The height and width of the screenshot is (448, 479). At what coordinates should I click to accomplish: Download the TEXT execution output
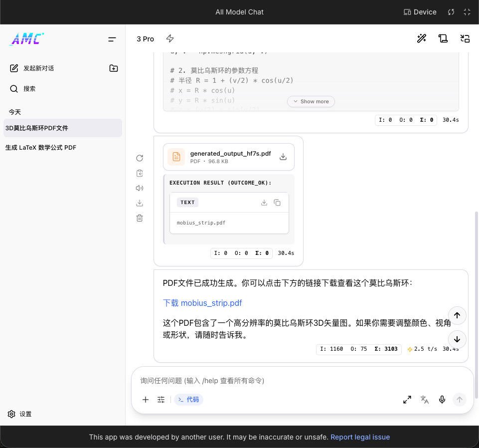coord(264,203)
